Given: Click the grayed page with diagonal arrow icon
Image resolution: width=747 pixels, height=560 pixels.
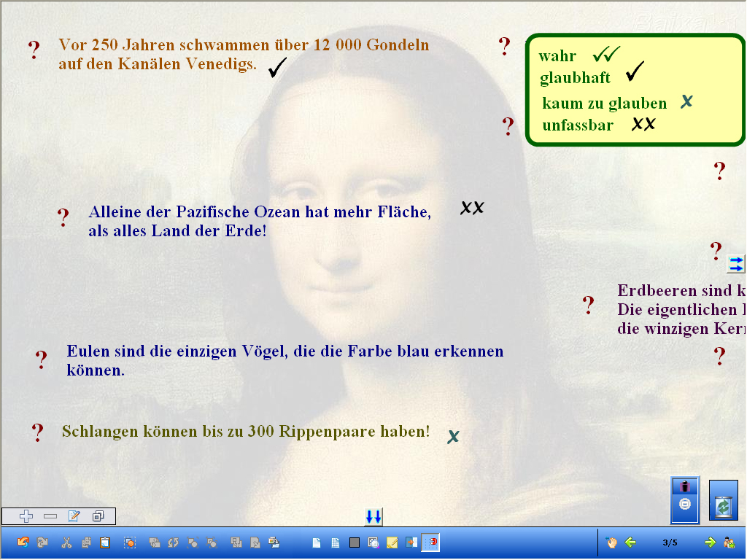Looking at the screenshot, I should (255, 542).
